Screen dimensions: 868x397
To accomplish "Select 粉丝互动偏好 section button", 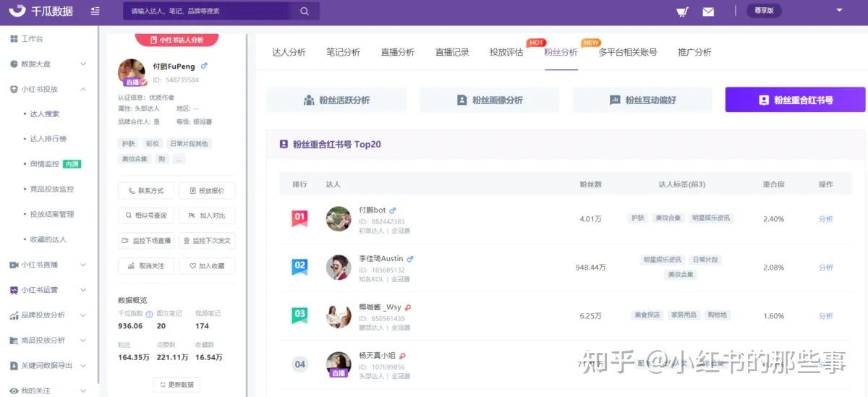I will coord(642,100).
